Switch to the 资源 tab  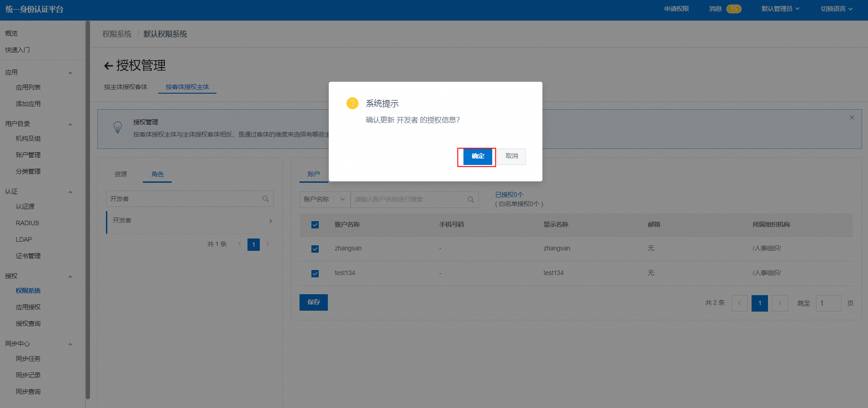point(121,174)
